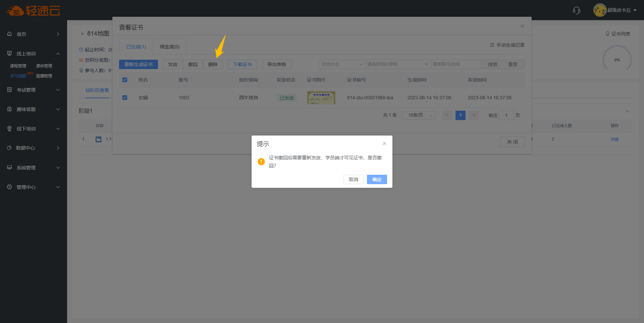This screenshot has width=644, height=323.
Task: Open the 发放状态 dropdown filter
Action: (342, 64)
